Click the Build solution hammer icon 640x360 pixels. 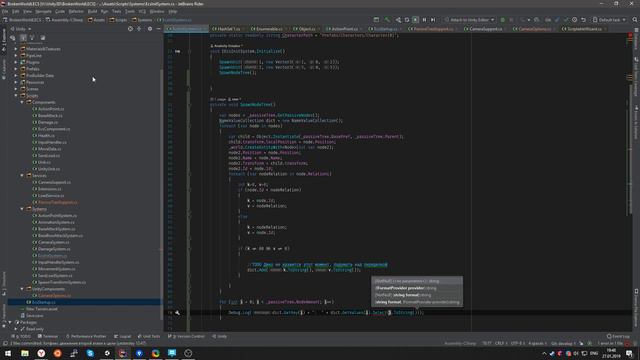[387, 20]
